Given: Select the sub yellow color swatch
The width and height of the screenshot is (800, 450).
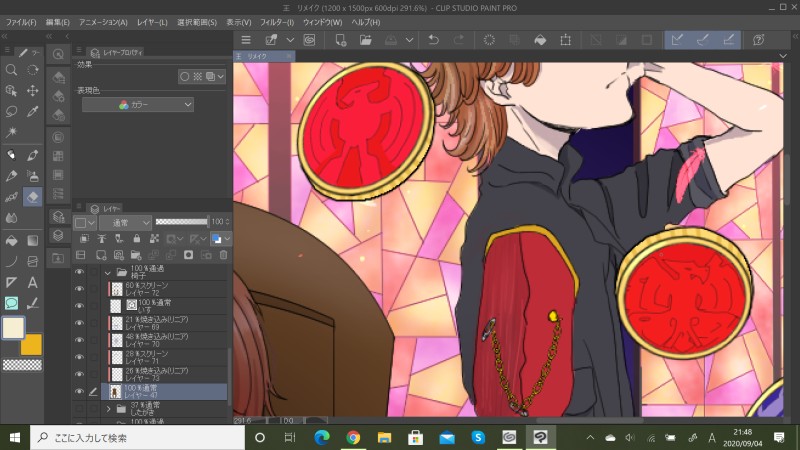Looking at the screenshot, I should (x=32, y=346).
